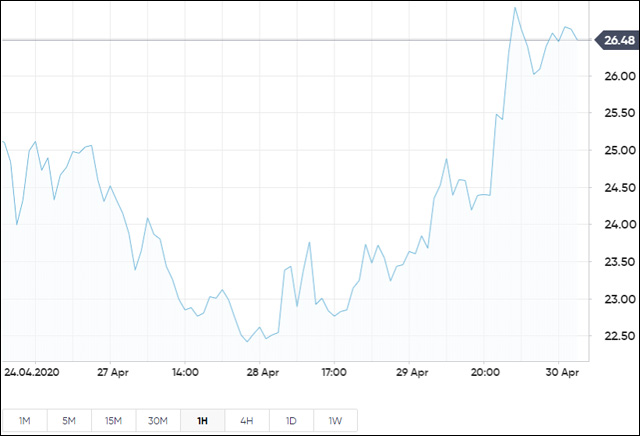Select the 28 Apr time axis label
This screenshot has height=436, width=640.
pyautogui.click(x=260, y=372)
